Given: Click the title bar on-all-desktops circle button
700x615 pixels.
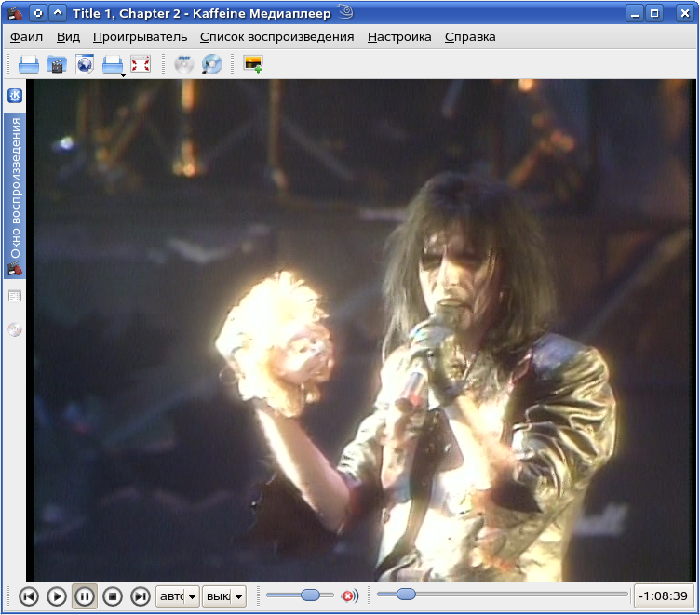Looking at the screenshot, I should pyautogui.click(x=38, y=13).
